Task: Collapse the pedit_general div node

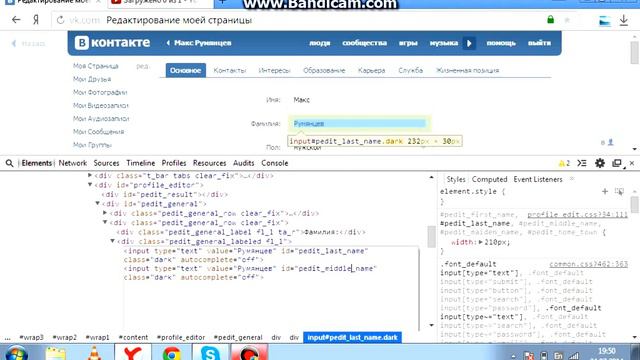Action: click(98, 203)
